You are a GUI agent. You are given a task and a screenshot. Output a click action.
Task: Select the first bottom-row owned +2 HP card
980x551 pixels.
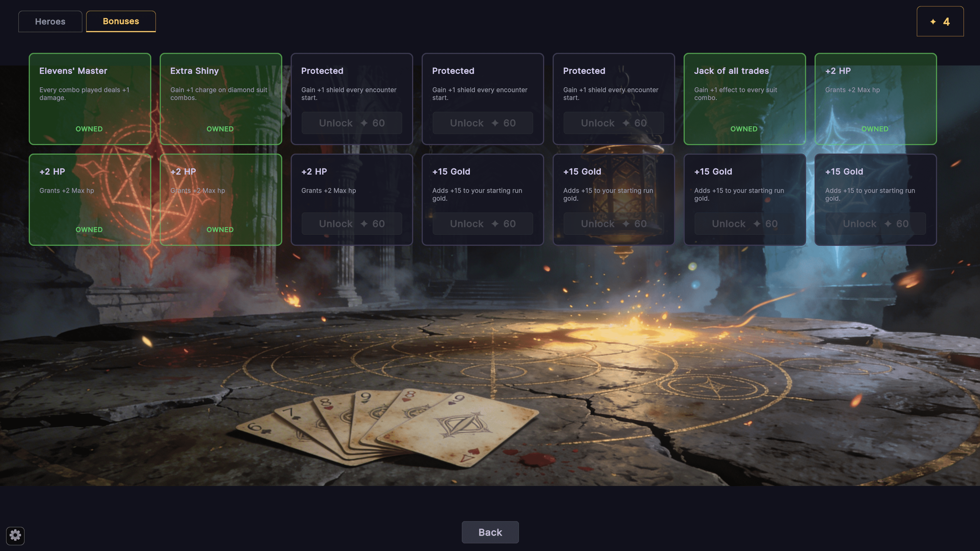coord(90,200)
